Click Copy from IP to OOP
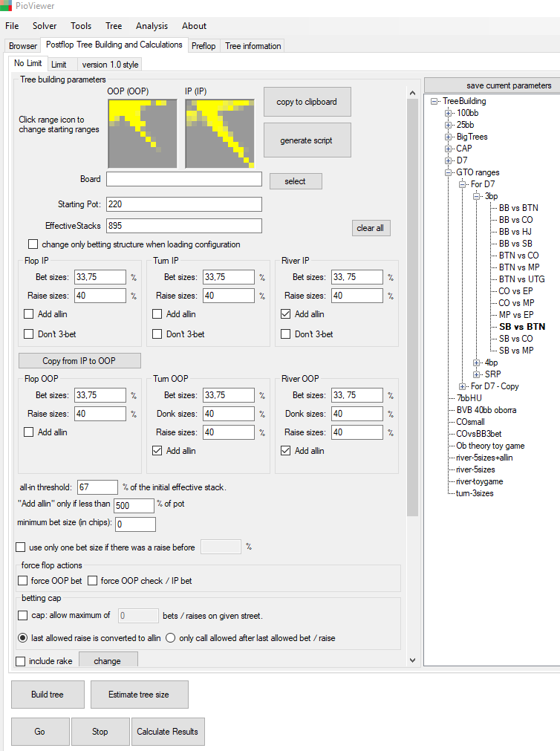This screenshot has height=751, width=560. [79, 361]
